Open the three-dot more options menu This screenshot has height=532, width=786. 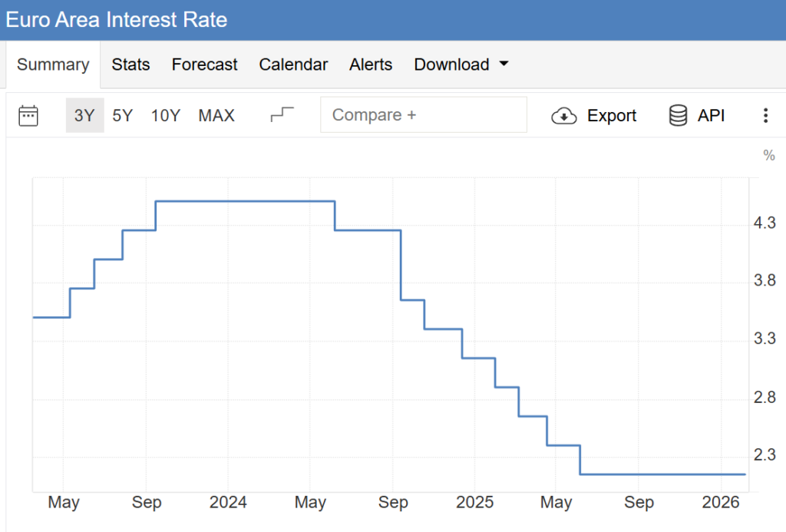pyautogui.click(x=765, y=116)
